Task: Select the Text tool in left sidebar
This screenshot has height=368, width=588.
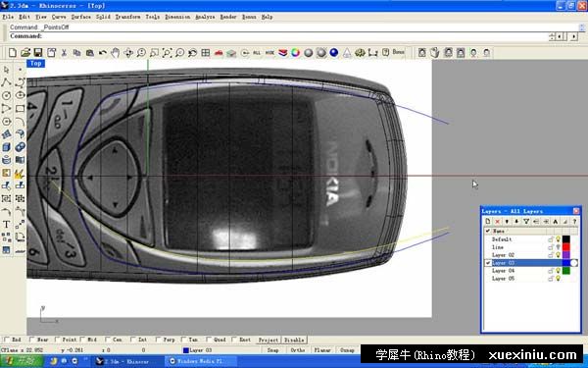Action: pos(7,225)
